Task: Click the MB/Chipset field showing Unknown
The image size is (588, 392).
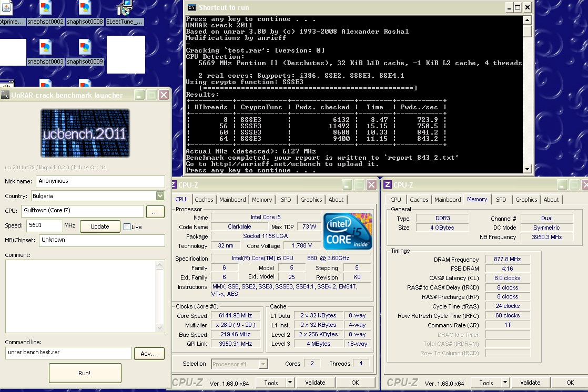Action: (x=102, y=240)
